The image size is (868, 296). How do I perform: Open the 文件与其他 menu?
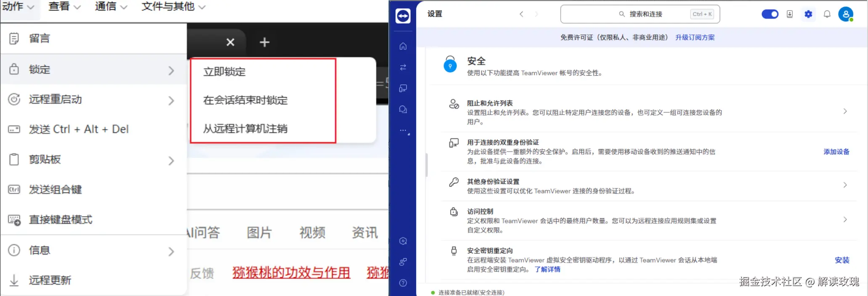click(x=173, y=7)
